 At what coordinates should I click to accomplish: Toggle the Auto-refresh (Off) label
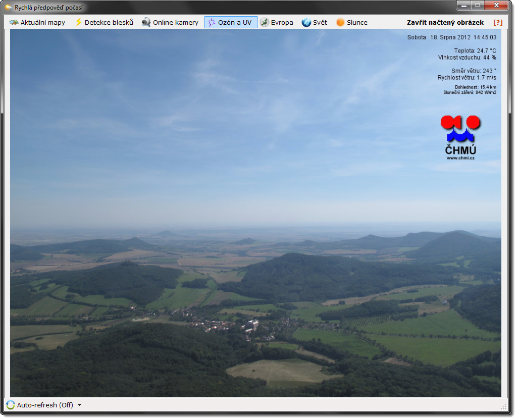(x=45, y=405)
